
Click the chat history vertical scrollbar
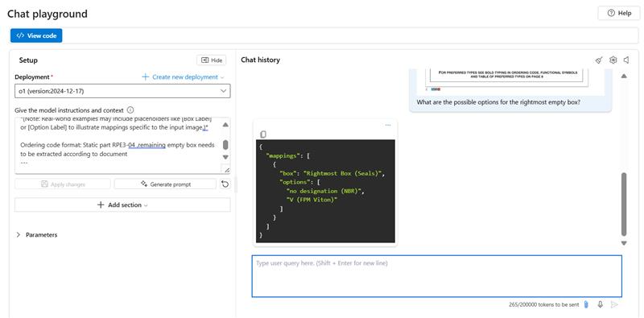tap(624, 204)
